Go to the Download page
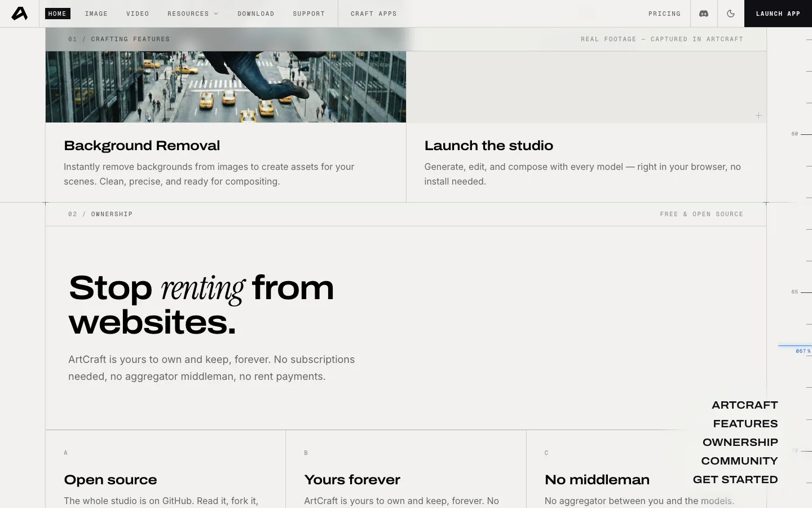The height and width of the screenshot is (508, 812). pos(256,14)
